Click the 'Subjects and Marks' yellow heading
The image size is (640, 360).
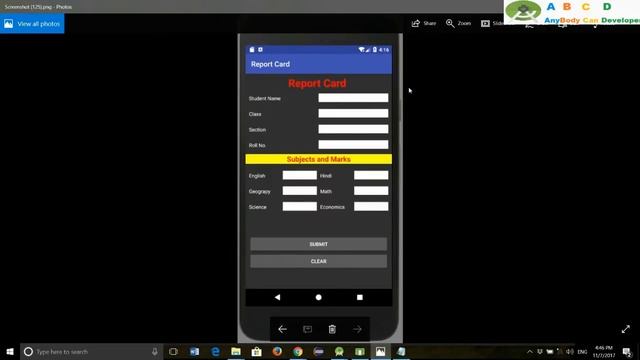tap(318, 159)
